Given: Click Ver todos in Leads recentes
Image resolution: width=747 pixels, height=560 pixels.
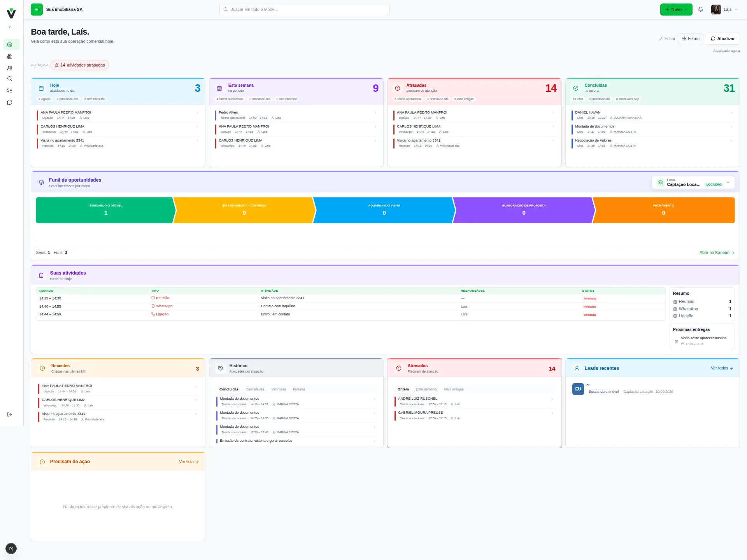Looking at the screenshot, I should point(722,368).
